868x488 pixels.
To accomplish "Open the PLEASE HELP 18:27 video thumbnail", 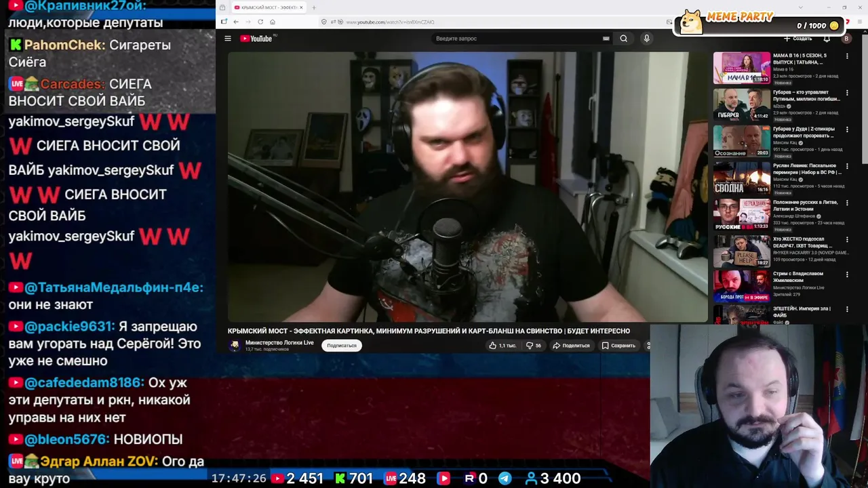I will point(741,251).
